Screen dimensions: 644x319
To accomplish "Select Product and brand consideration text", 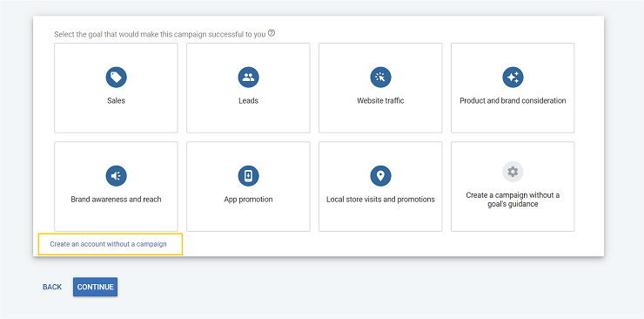I will click(513, 101).
